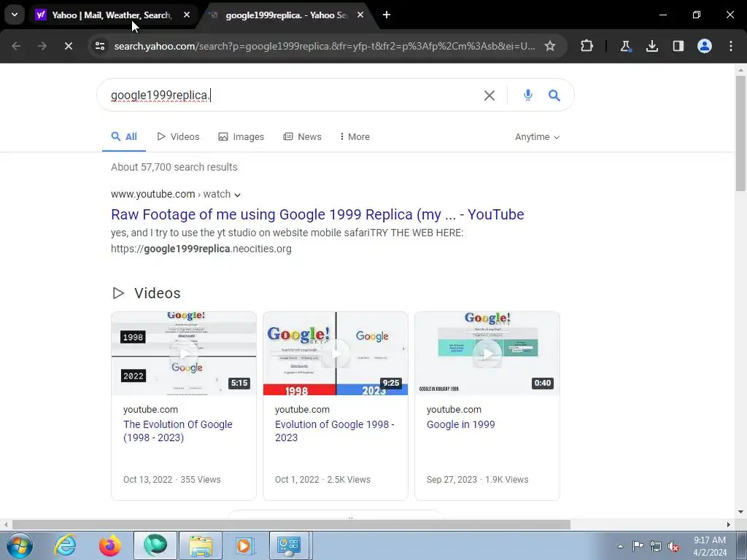Viewport: 747px width, 560px height.
Task: Open a new browser tab
Action: point(387,15)
